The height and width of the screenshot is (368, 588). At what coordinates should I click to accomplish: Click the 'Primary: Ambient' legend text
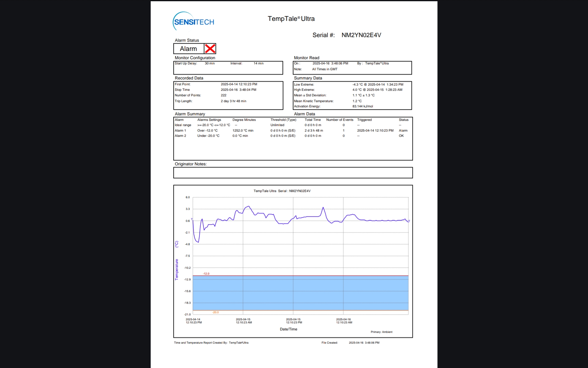click(x=382, y=332)
